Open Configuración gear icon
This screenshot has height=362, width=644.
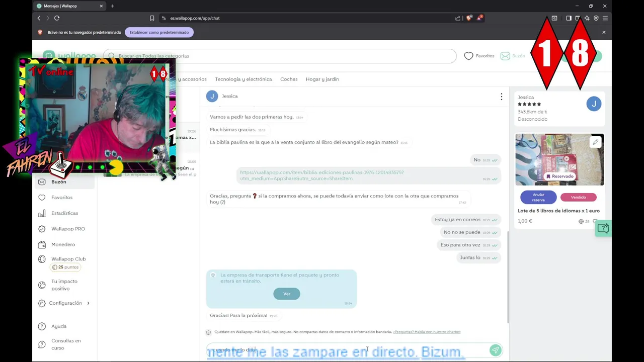coord(42,303)
